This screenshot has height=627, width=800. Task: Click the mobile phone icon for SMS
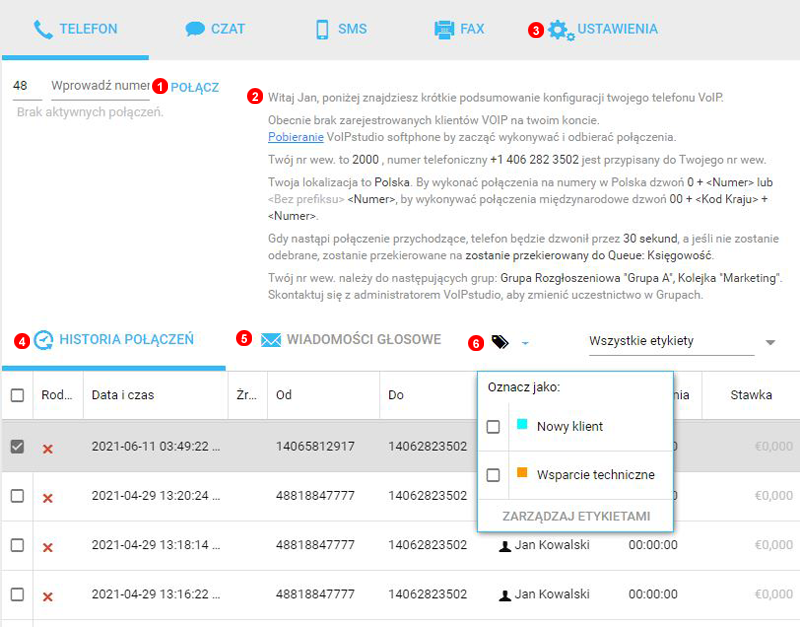[x=322, y=29]
